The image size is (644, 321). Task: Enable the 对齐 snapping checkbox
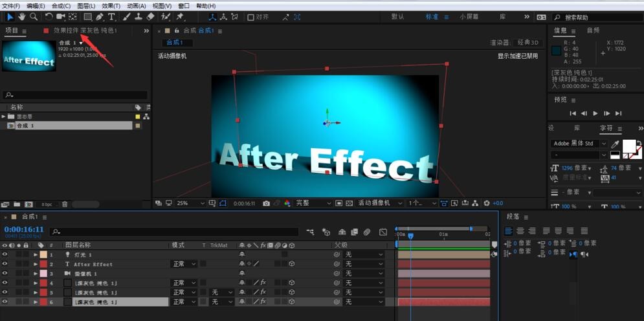(x=250, y=17)
